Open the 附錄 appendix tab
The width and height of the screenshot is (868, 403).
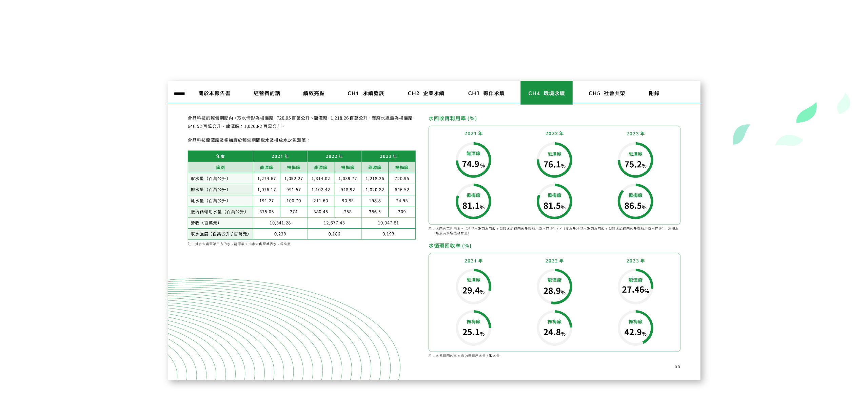(x=654, y=93)
